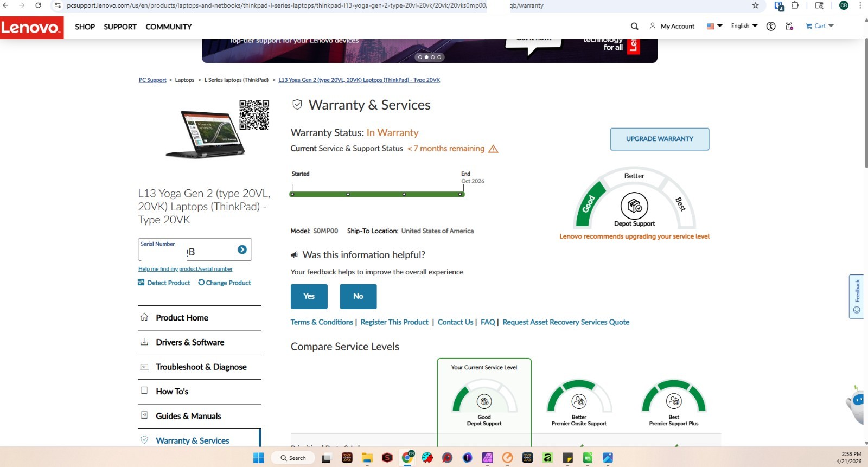Click the Lenovo logo
This screenshot has height=467, width=868.
click(31, 27)
